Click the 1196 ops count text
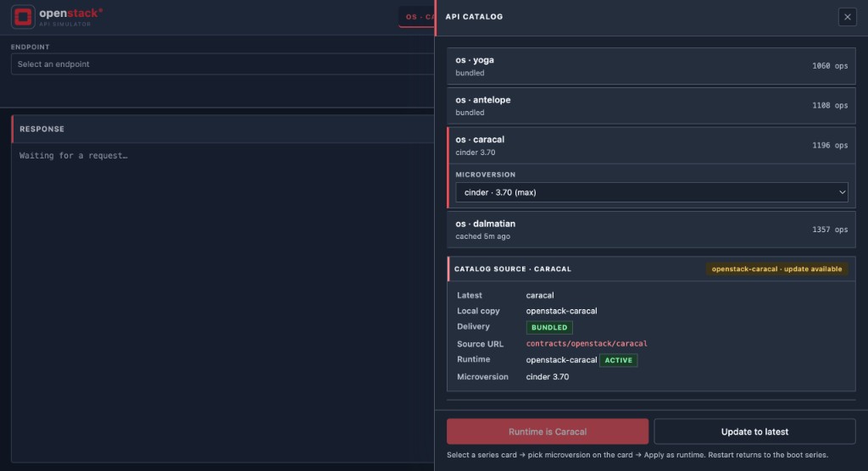The width and height of the screenshot is (868, 471). click(x=830, y=146)
